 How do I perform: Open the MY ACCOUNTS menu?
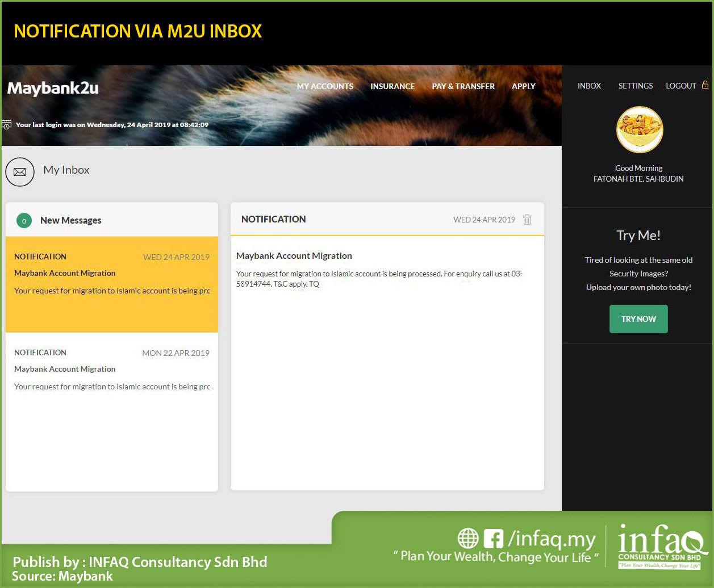(325, 86)
